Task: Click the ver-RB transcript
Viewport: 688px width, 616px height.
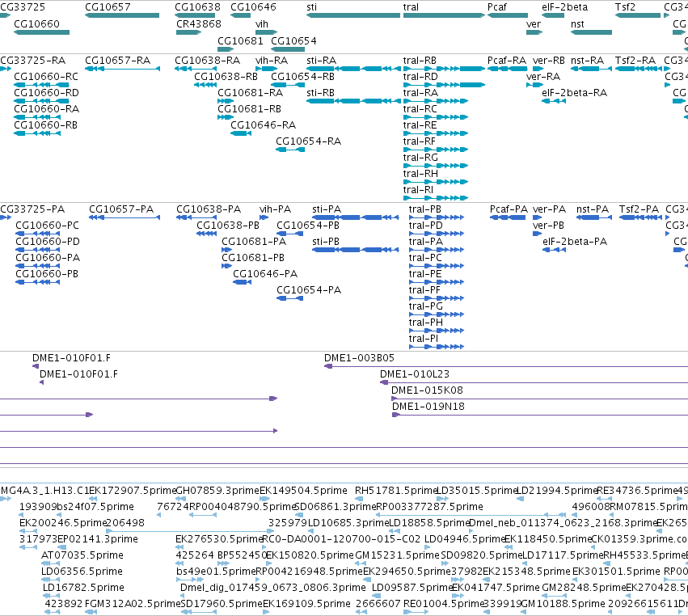Action: (x=538, y=69)
